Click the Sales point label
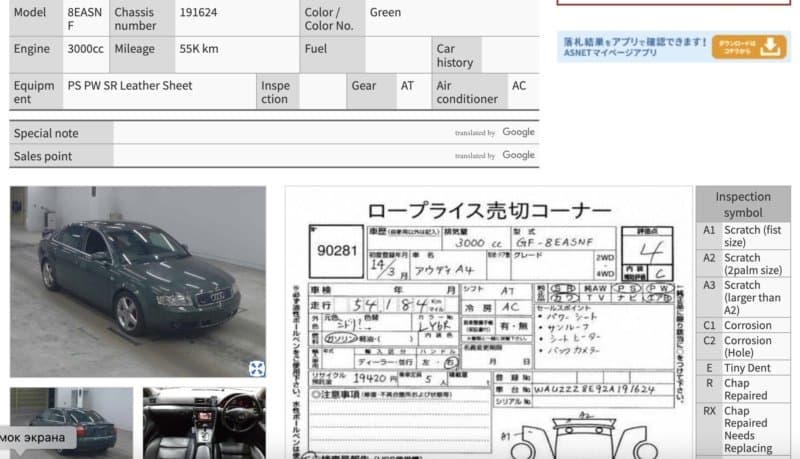 (43, 156)
